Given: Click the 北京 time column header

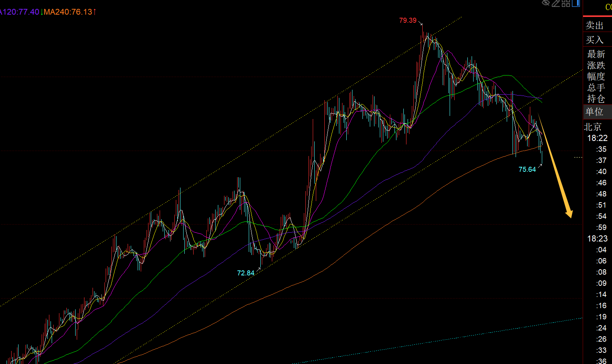Looking at the screenshot, I should coord(593,127).
